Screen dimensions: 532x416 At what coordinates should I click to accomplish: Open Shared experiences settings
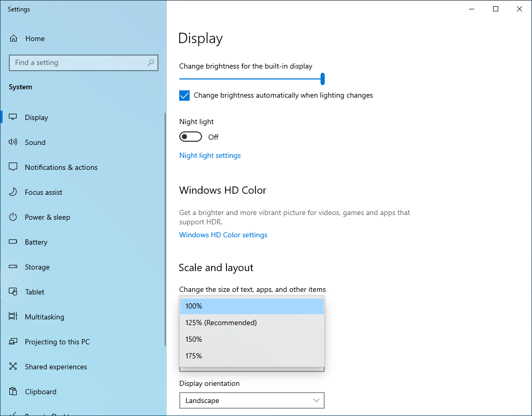[x=13, y=366]
